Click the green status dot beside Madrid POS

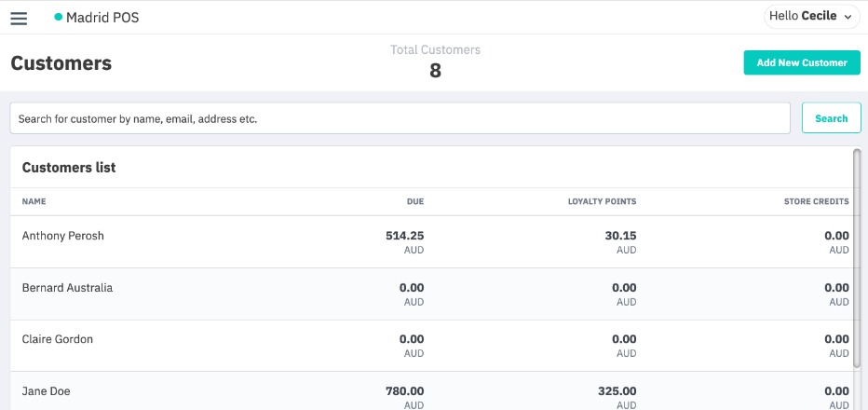(x=59, y=18)
